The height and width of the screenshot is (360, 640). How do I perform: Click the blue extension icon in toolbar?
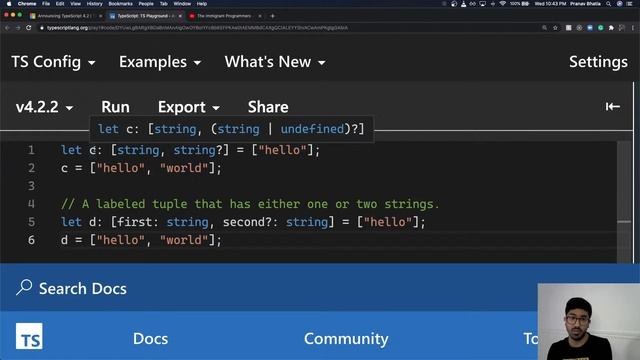(x=590, y=28)
